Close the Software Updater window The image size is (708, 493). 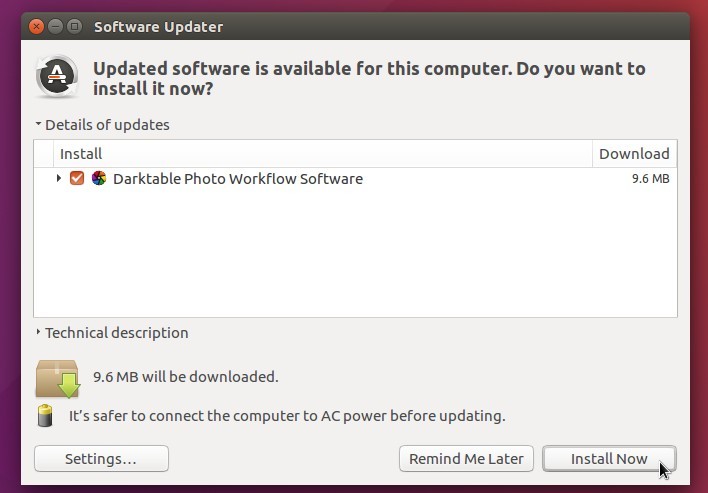[x=36, y=27]
